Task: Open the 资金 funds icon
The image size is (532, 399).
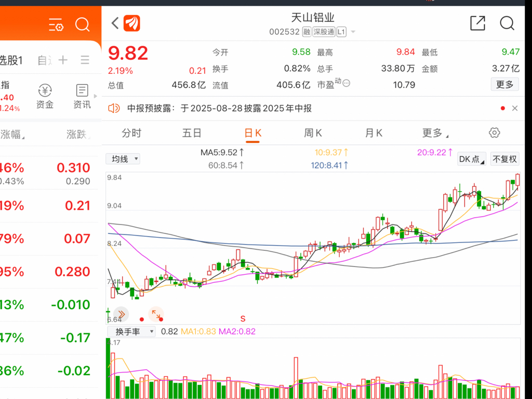Action: [x=45, y=96]
